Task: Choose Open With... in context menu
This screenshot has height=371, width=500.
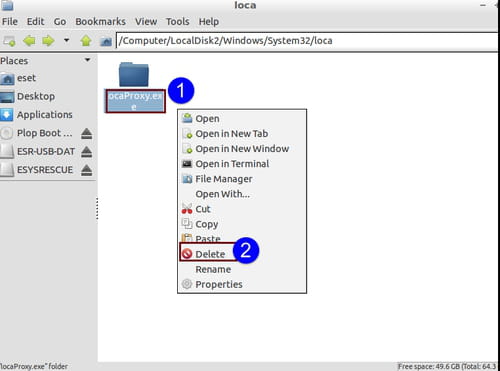Action: [242, 194]
